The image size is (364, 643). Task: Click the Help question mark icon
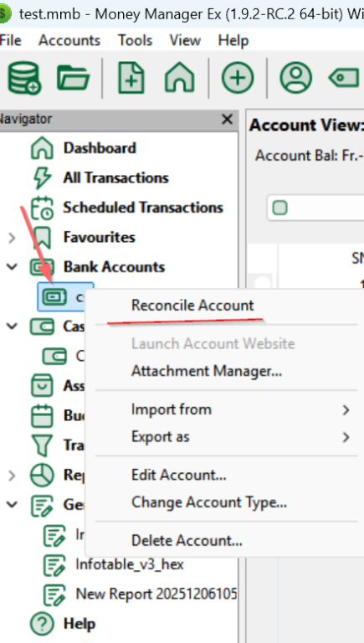tap(42, 624)
